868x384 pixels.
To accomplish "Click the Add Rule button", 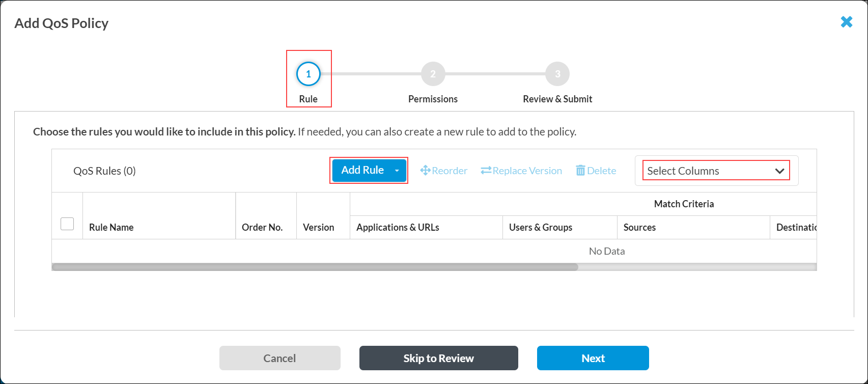I will pyautogui.click(x=362, y=171).
